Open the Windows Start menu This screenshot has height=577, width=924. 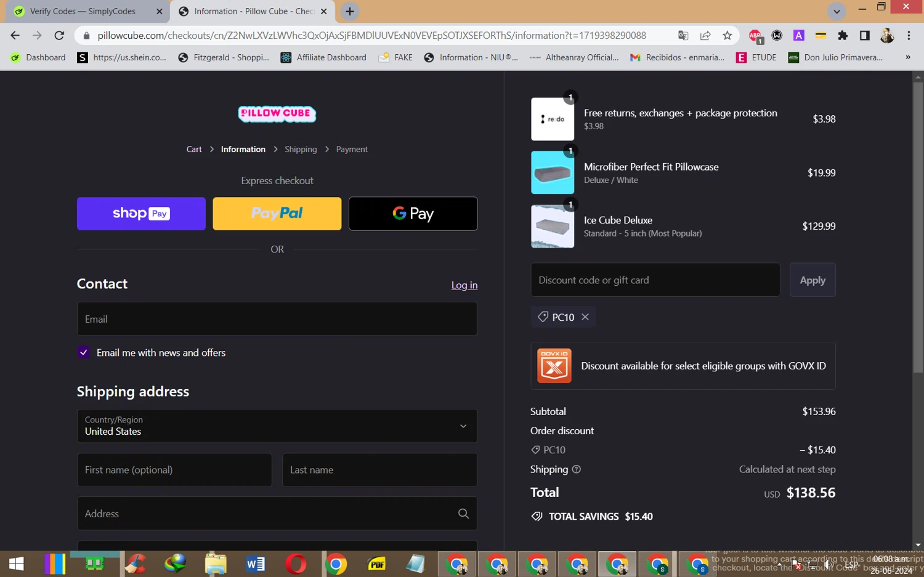click(17, 563)
